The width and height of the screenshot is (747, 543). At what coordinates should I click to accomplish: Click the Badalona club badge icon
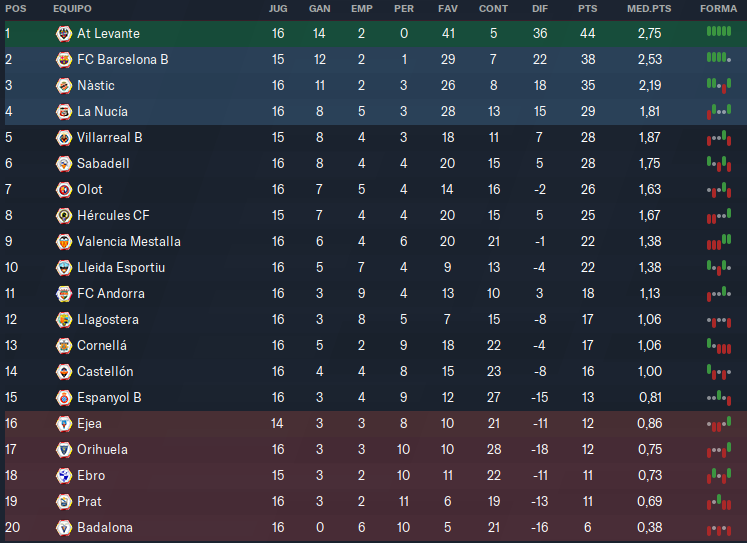pos(64,528)
